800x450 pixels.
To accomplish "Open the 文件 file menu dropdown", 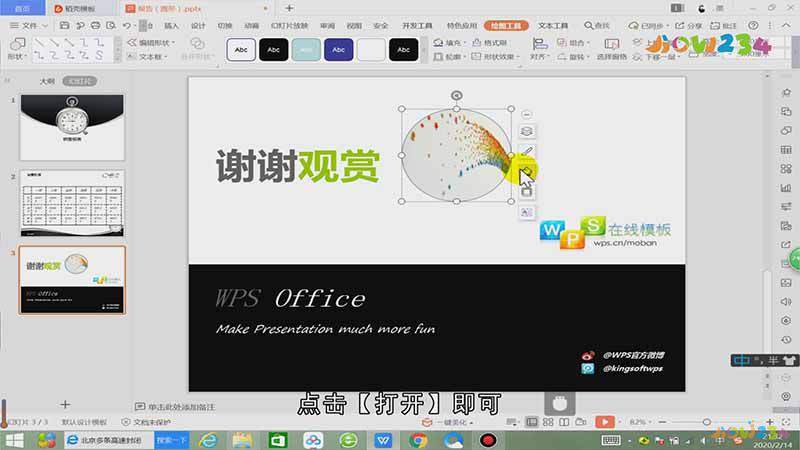I will coord(29,25).
